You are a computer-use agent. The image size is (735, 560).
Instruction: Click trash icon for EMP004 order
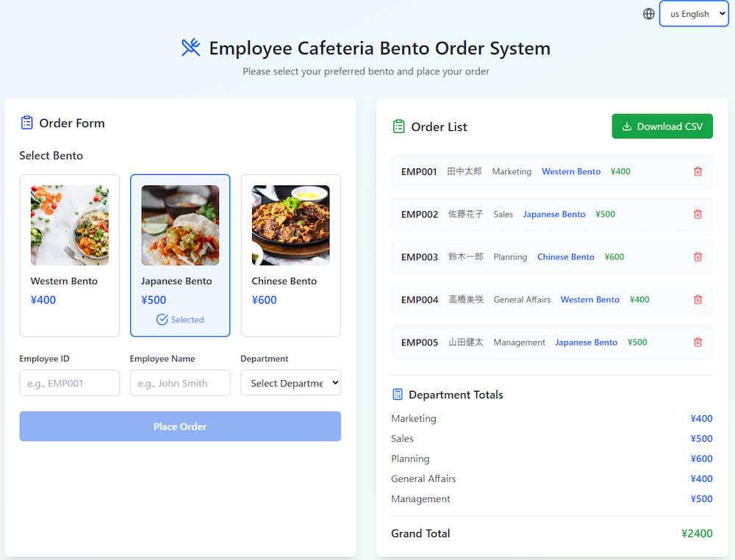pos(698,300)
